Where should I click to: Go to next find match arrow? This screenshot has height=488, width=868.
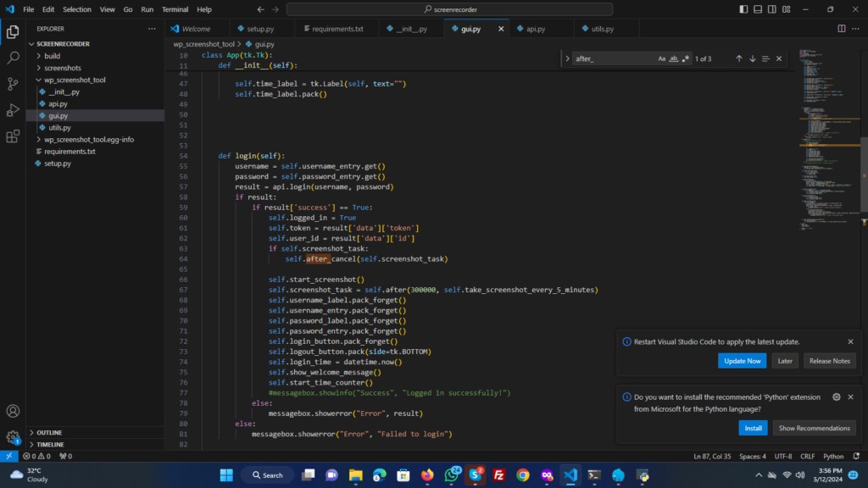752,58
